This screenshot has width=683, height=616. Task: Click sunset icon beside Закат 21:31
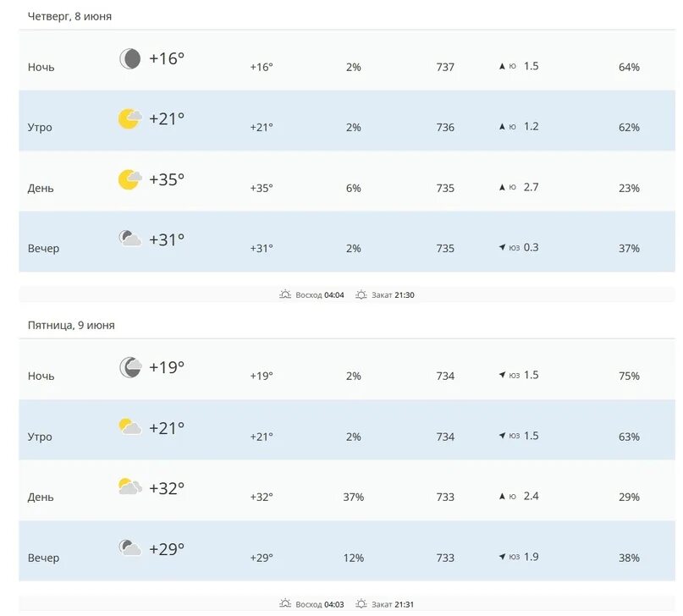pos(361,604)
